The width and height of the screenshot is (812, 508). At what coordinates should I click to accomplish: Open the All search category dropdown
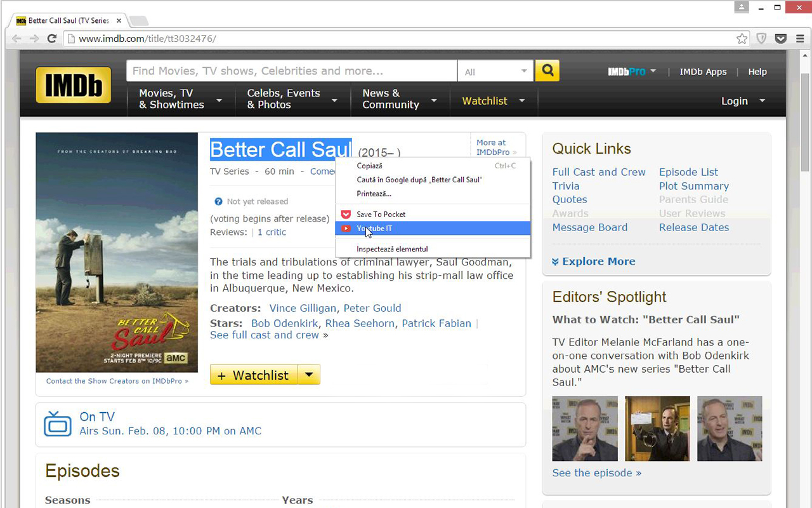[495, 71]
